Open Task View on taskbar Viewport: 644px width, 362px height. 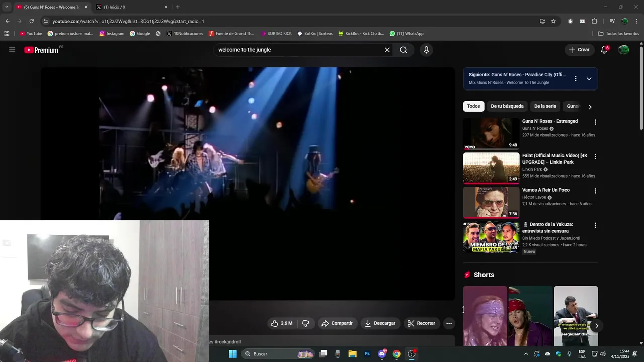click(x=324, y=354)
